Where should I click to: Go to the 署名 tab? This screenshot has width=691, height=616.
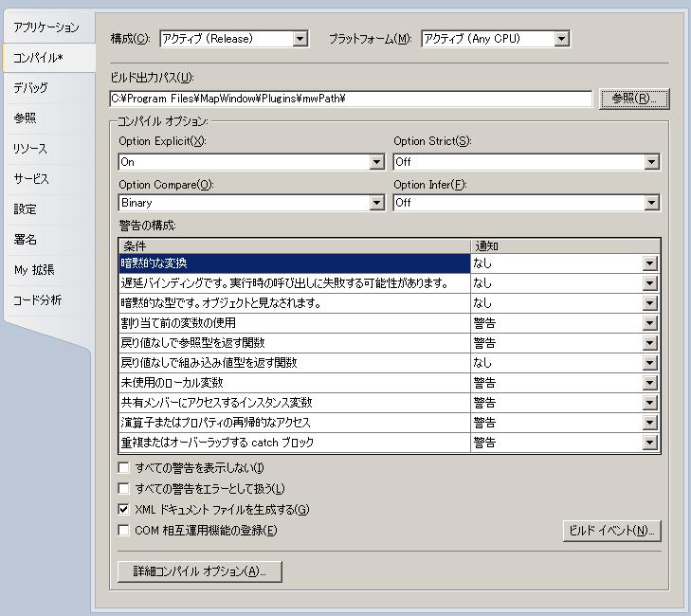click(26, 240)
